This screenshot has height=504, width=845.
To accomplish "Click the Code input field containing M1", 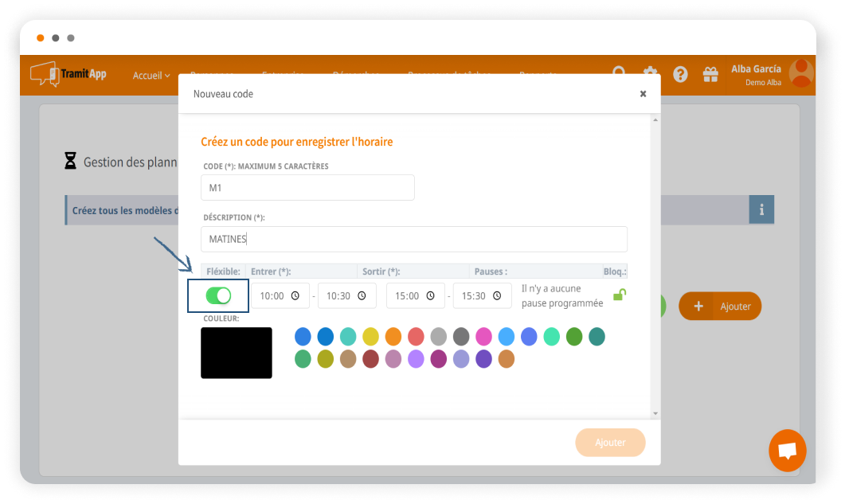I will click(x=307, y=188).
